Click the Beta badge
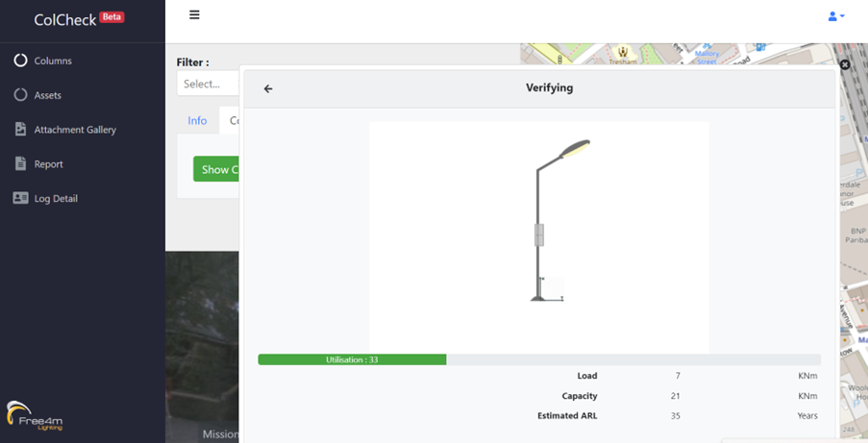The width and height of the screenshot is (868, 443). pos(112,17)
